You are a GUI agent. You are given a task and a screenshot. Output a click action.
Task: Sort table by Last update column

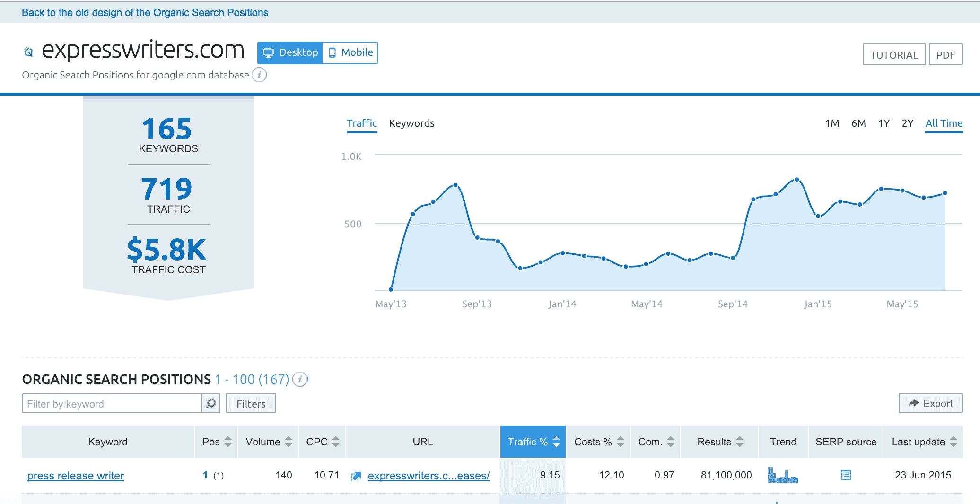[923, 442]
